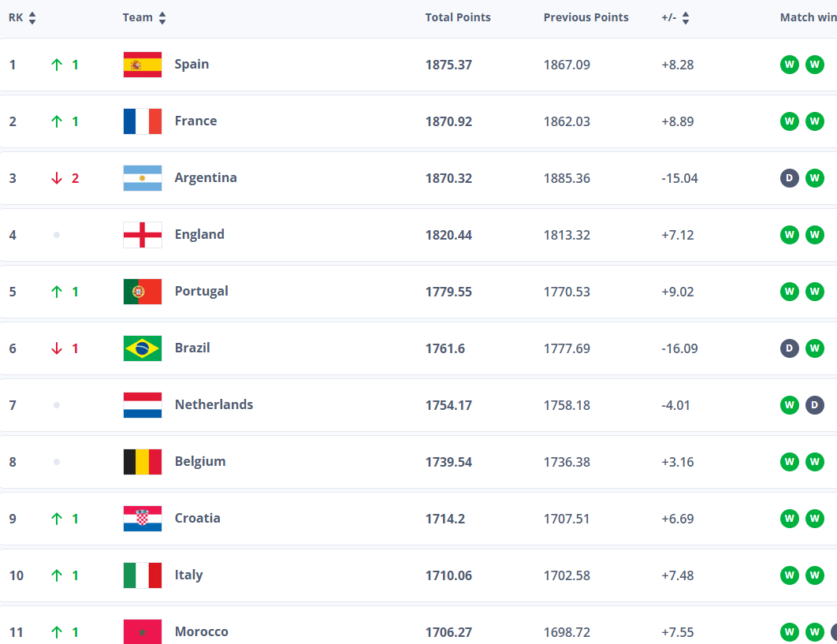This screenshot has height=644, width=837.
Task: Click the Morocco flag icon
Action: (x=143, y=631)
